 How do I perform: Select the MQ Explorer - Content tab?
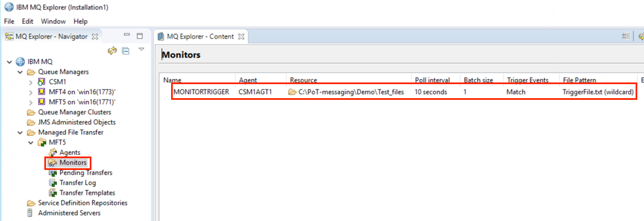[x=200, y=36]
